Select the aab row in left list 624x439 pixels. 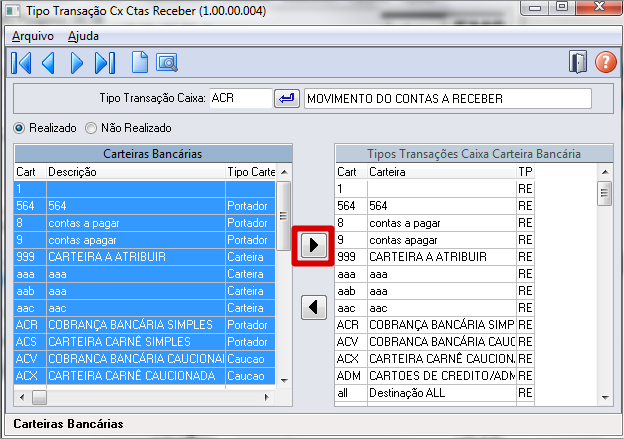tap(144, 291)
